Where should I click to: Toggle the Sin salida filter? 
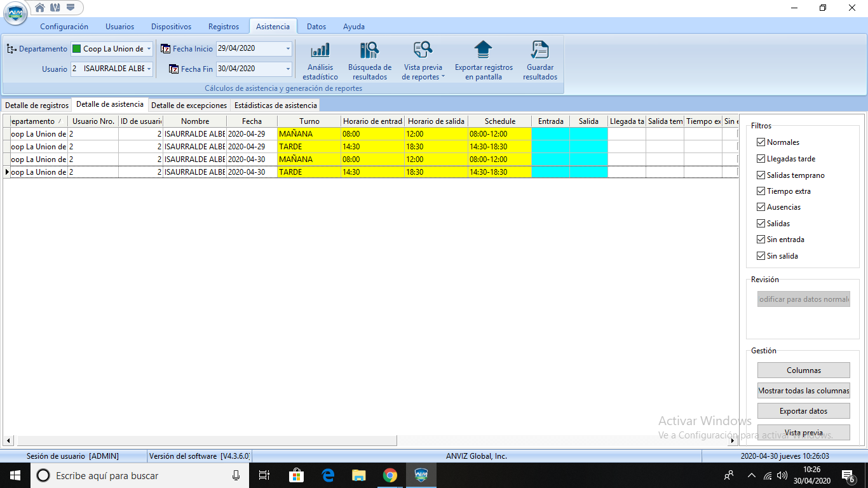pyautogui.click(x=761, y=256)
